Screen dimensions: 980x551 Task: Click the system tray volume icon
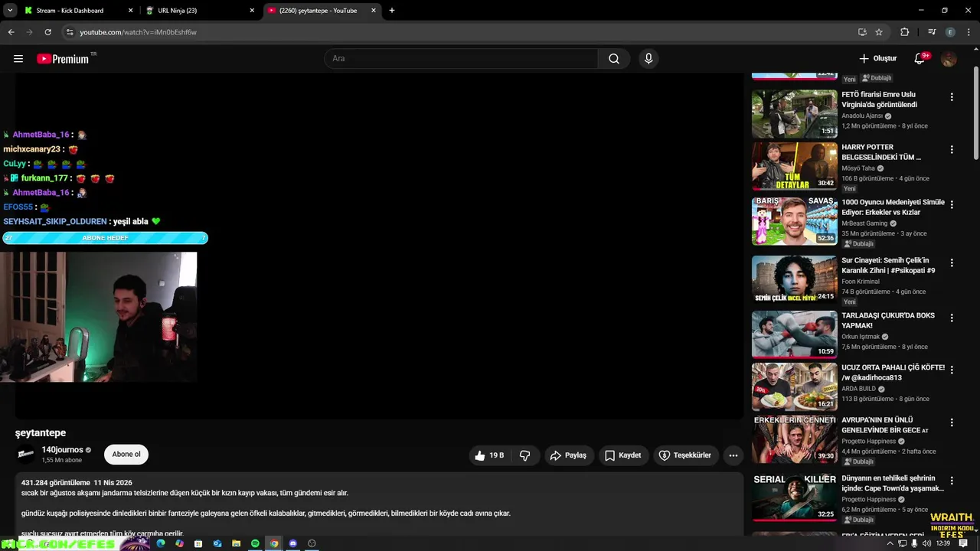[x=927, y=543]
